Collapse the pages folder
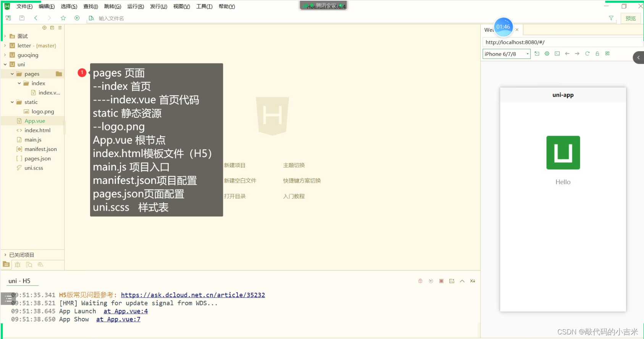The image size is (644, 339). [12, 74]
